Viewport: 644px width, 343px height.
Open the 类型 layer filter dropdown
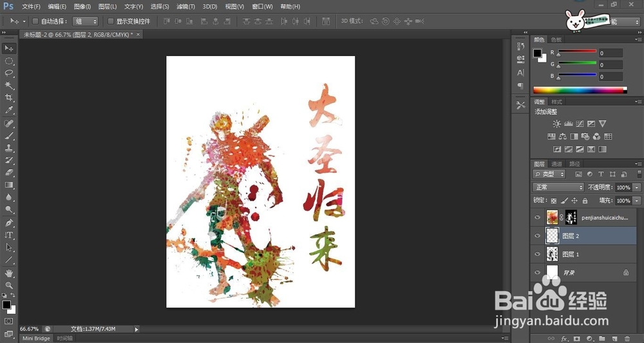tap(549, 174)
